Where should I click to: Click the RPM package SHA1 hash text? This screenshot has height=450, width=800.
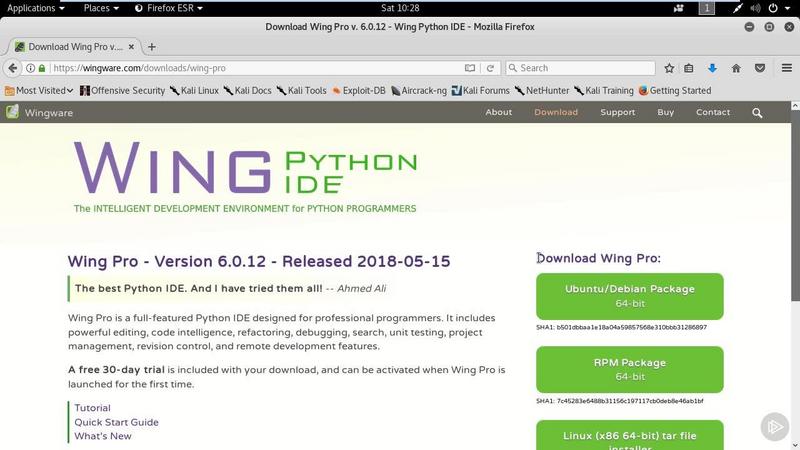tap(619, 401)
